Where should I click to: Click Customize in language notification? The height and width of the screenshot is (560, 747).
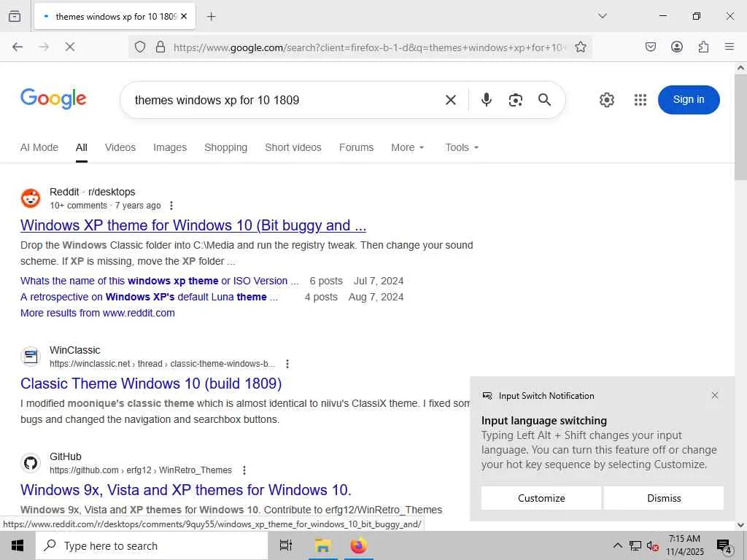click(x=541, y=498)
